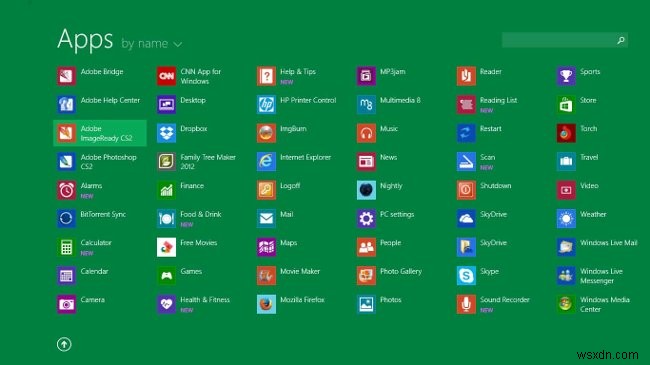Open SkyDrive folder desktop icon
650x365 pixels.
pyautogui.click(x=466, y=247)
